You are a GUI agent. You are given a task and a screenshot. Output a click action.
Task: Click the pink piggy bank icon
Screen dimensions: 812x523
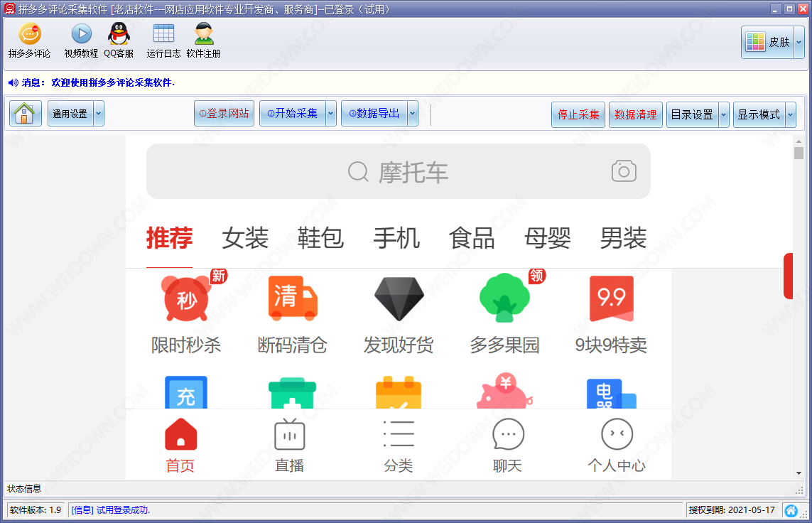coord(505,392)
